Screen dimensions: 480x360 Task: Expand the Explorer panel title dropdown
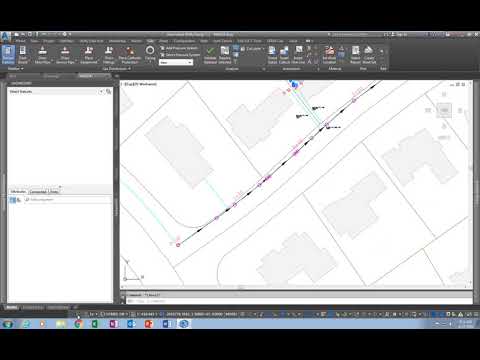click(x=16, y=69)
